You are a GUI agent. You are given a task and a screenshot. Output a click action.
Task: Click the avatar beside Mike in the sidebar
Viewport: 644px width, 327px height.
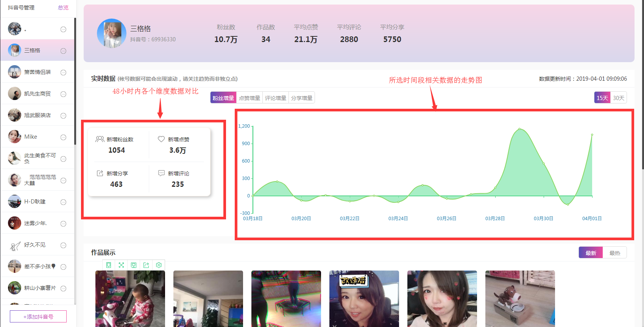(14, 136)
